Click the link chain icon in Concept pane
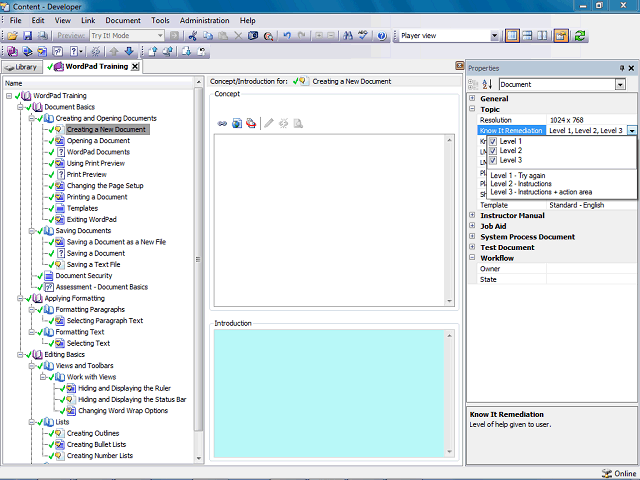This screenshot has width=640, height=480. pyautogui.click(x=222, y=123)
